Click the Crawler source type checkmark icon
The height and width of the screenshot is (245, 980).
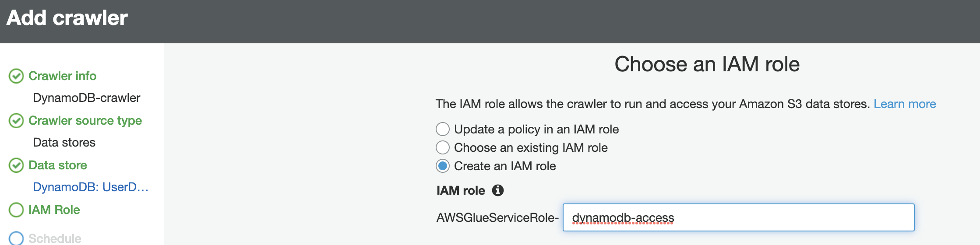[16, 121]
